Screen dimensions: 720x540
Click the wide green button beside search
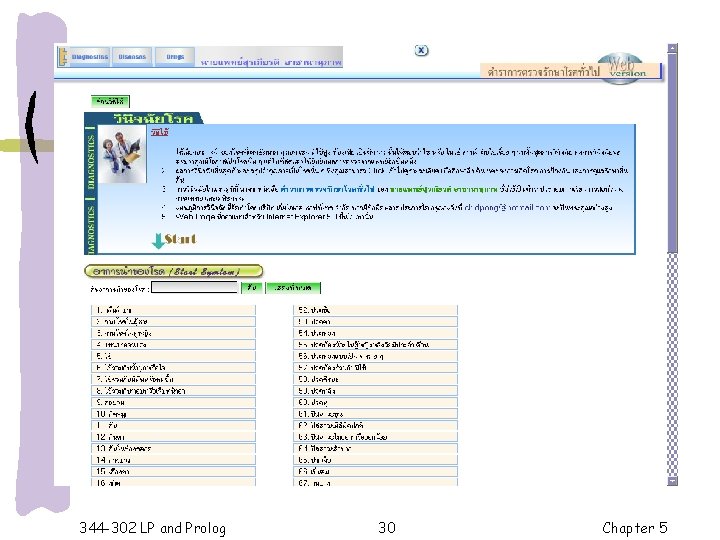pyautogui.click(x=293, y=287)
